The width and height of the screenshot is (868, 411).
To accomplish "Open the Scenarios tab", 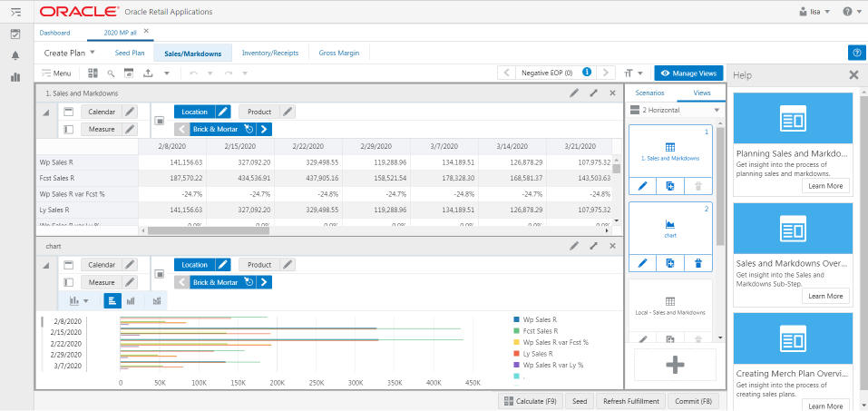I will (649, 93).
